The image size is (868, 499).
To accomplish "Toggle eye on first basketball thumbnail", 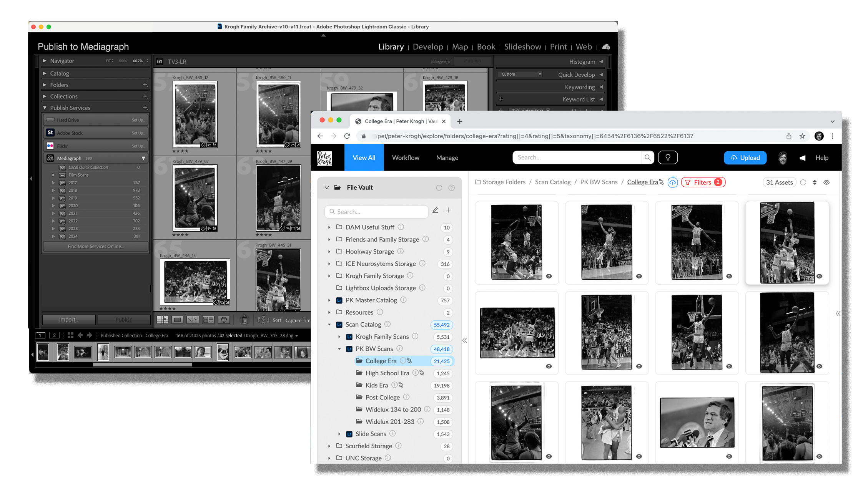I will 549,276.
